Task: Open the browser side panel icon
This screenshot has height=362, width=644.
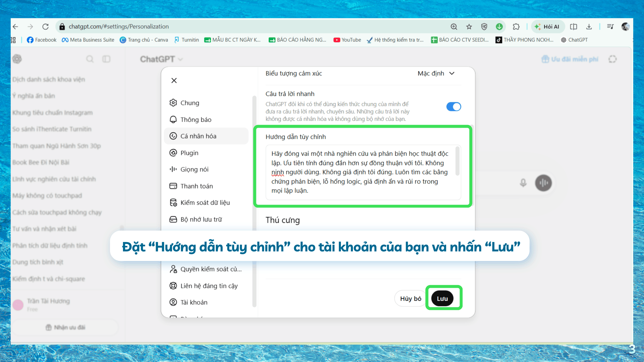Action: [x=574, y=27]
